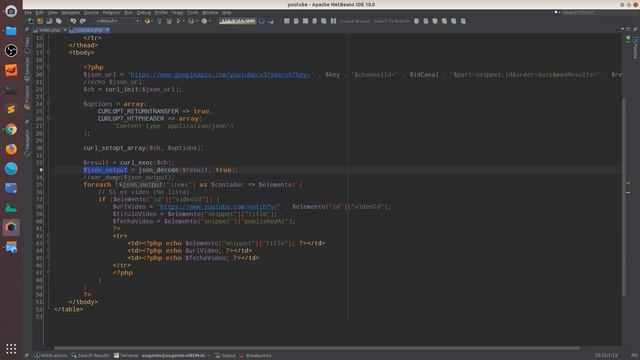Open the Palette panel on right edge
Image resolution: width=640 pixels, height=360 pixels.
(x=635, y=48)
